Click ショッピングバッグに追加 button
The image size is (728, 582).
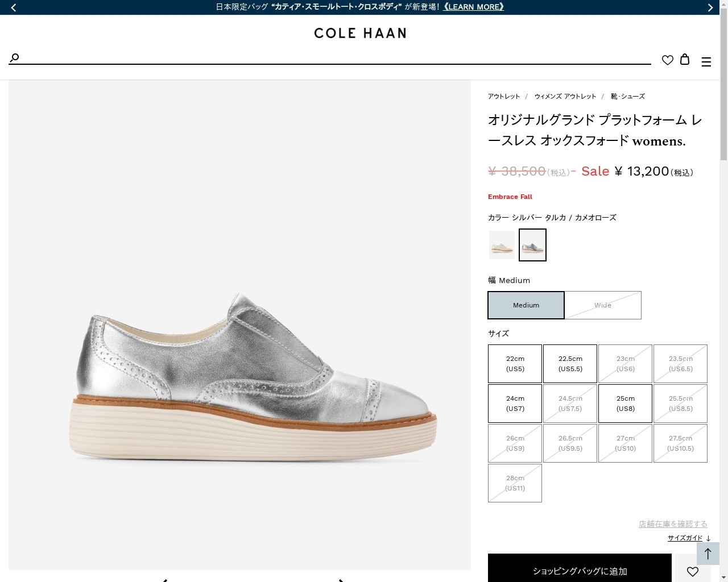point(580,571)
